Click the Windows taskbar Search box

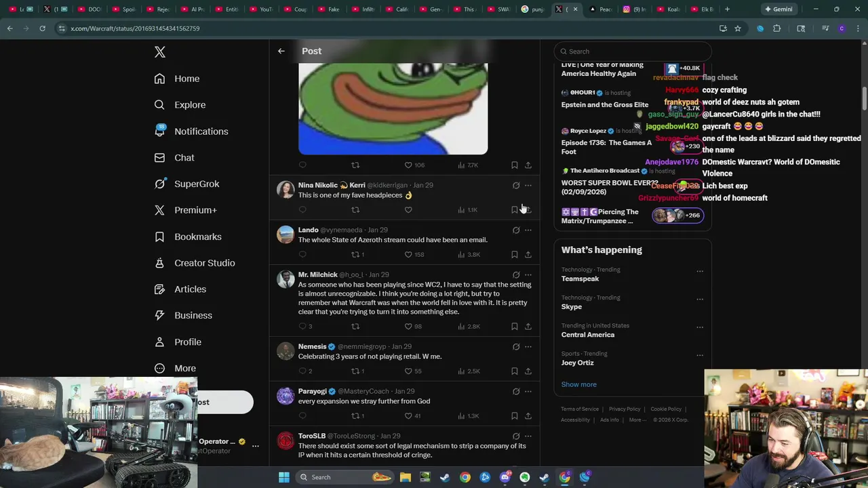344,477
